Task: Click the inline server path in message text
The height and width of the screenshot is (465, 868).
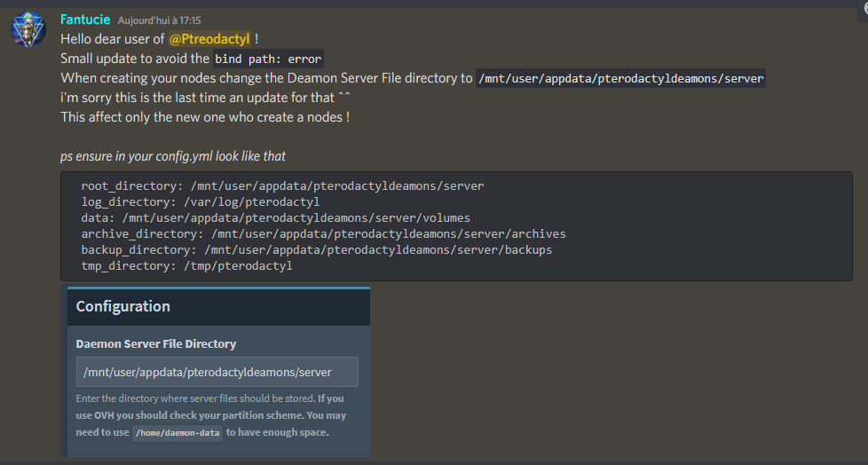Action: click(x=620, y=79)
